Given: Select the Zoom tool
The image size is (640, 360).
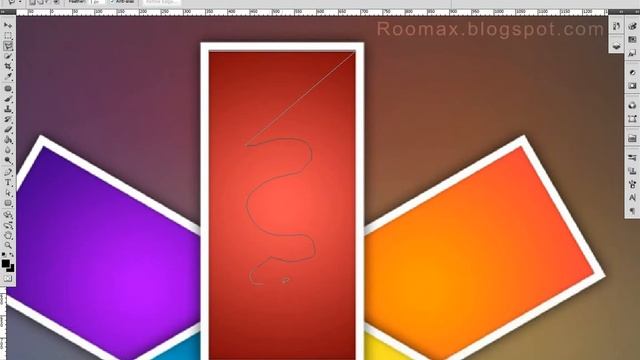Looking at the screenshot, I should click(8, 245).
